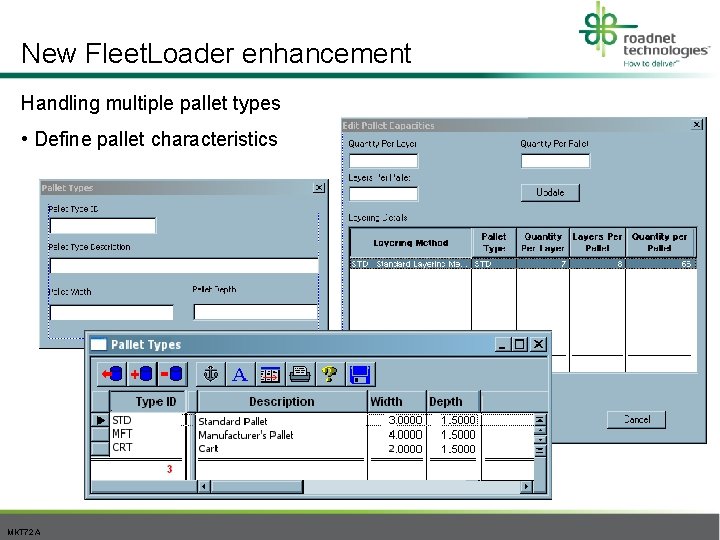Click the roadnet technologies logo
This screenshot has height=540, width=720.
click(644, 35)
